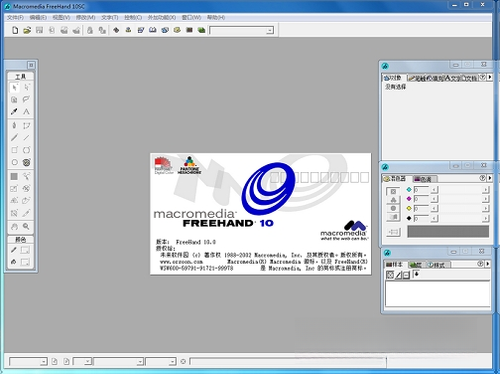Select the Subselect arrow tool

pos(27,88)
